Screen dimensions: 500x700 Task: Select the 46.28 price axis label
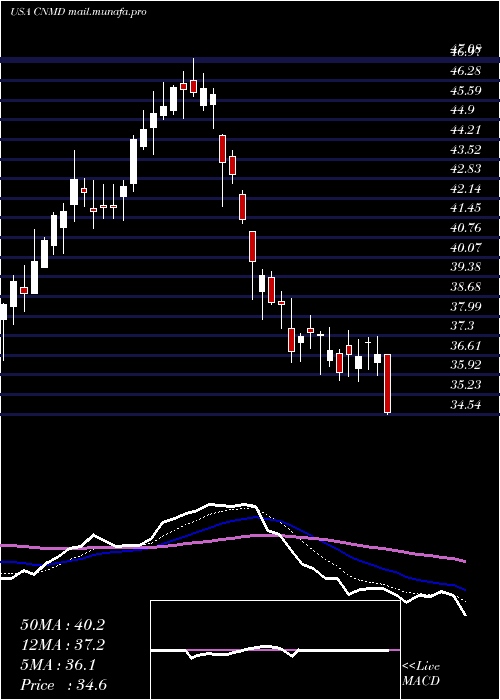pyautogui.click(x=465, y=71)
